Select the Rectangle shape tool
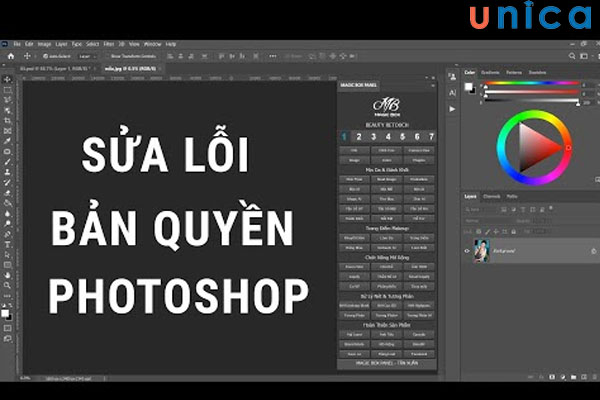 click(7, 265)
